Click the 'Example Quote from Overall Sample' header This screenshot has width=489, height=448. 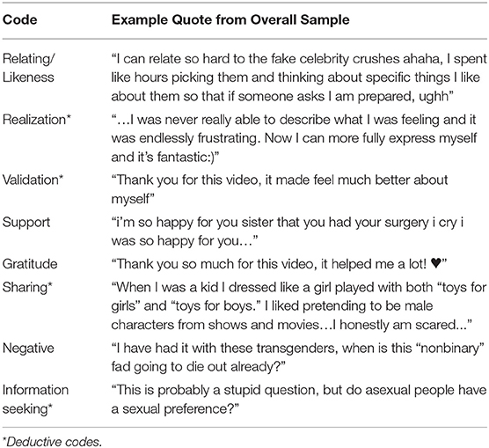[x=230, y=20]
